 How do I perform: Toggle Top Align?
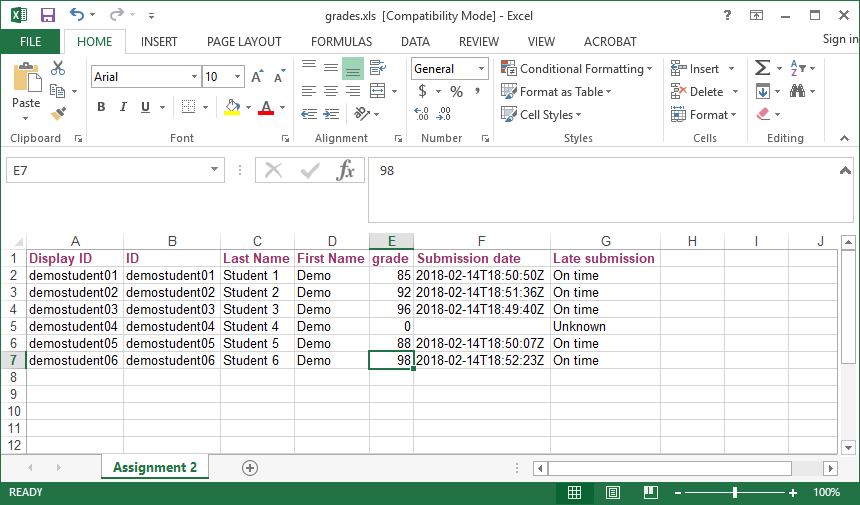(309, 66)
